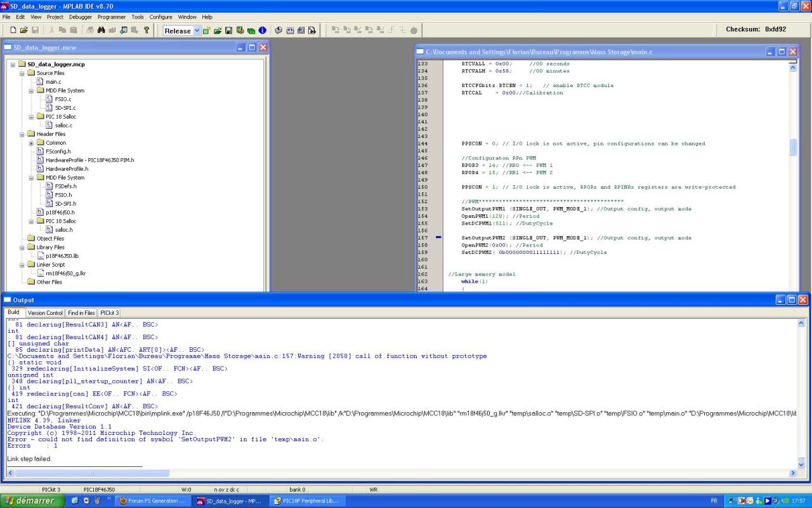
Task: Click the Help question mark toolbar icon
Action: click(x=147, y=30)
